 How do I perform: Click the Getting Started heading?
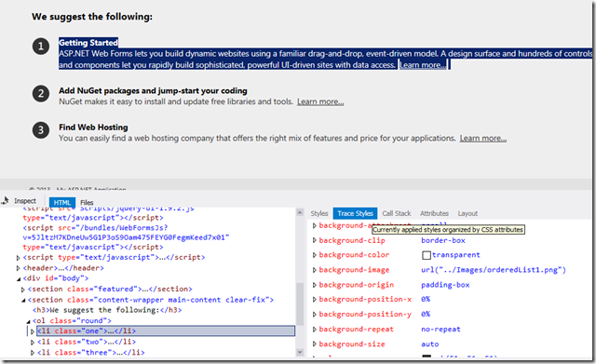tap(88, 43)
